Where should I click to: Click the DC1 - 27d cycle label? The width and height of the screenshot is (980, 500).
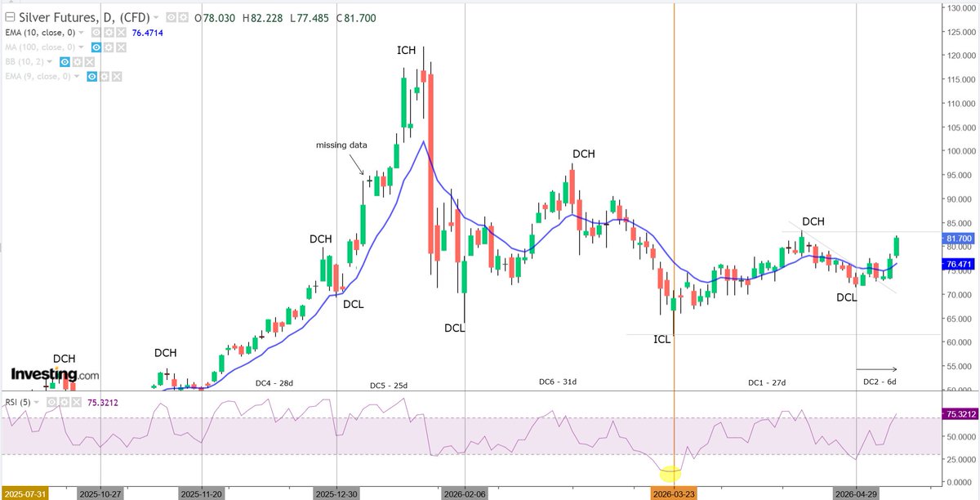tap(766, 382)
